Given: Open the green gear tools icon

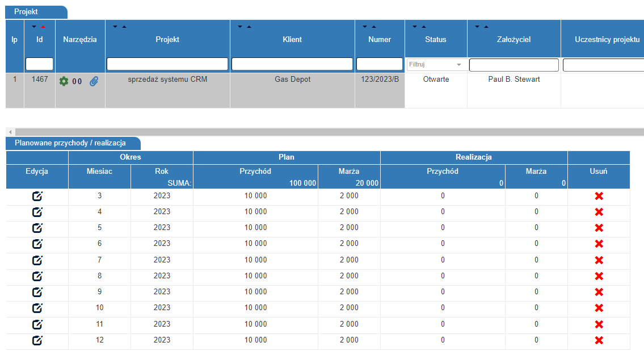Looking at the screenshot, I should [64, 81].
